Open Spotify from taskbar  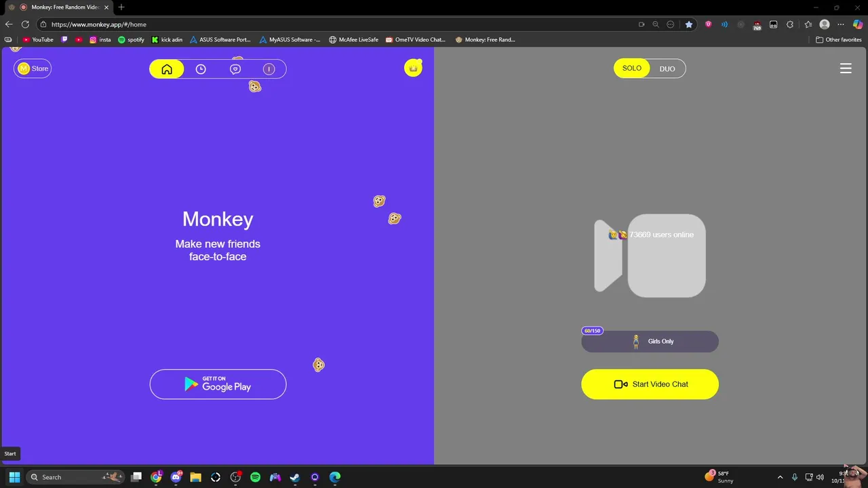tap(255, 477)
